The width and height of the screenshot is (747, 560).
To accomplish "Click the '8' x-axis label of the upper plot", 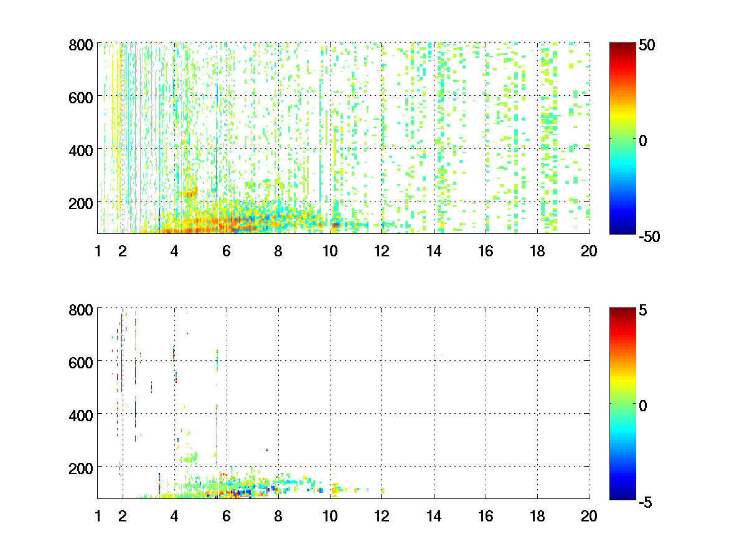I will 278,251.
